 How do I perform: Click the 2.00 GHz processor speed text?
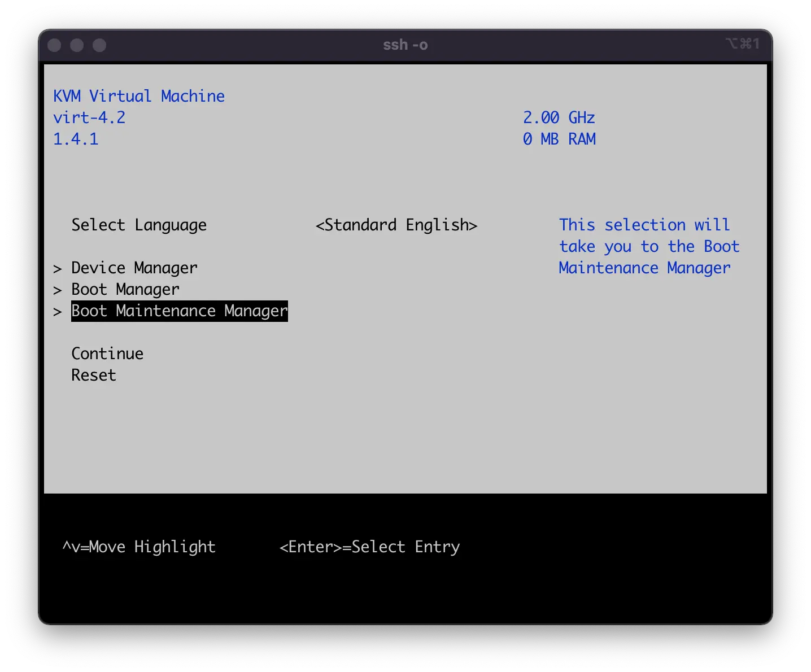[559, 117]
